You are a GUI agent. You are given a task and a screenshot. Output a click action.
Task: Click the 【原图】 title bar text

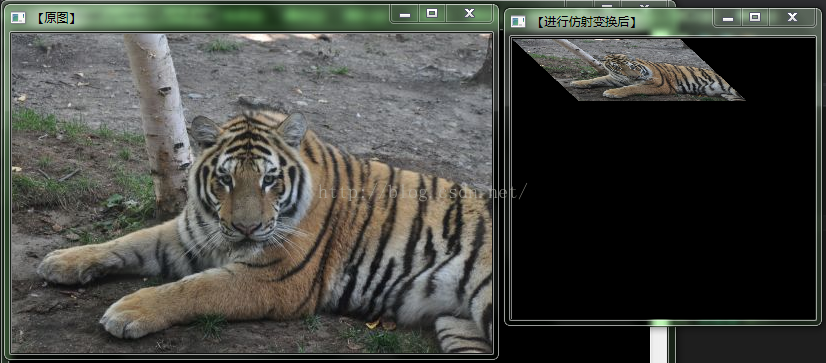[56, 18]
